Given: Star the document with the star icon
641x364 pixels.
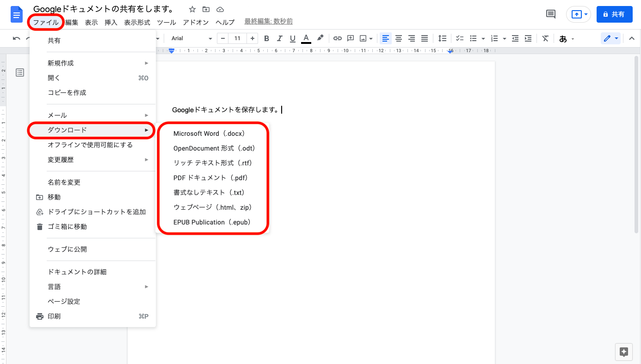Looking at the screenshot, I should 192,9.
